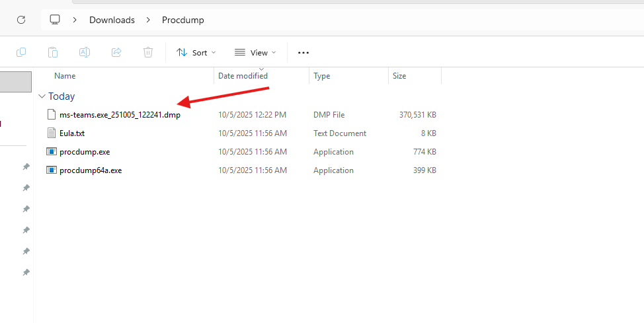Viewport: 644px width, 323px height.
Task: Click the Size column header
Action: tap(399, 76)
